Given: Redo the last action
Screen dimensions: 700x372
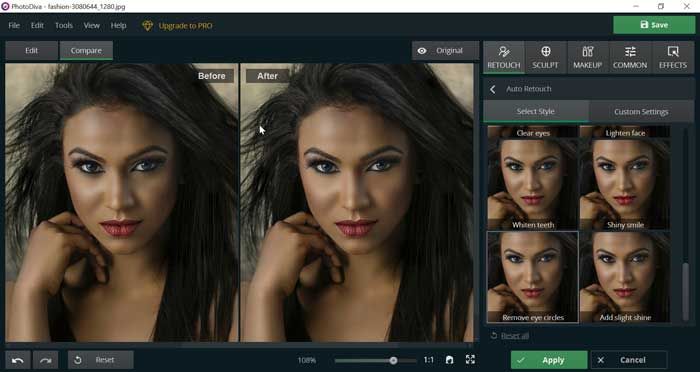Looking at the screenshot, I should click(x=46, y=360).
